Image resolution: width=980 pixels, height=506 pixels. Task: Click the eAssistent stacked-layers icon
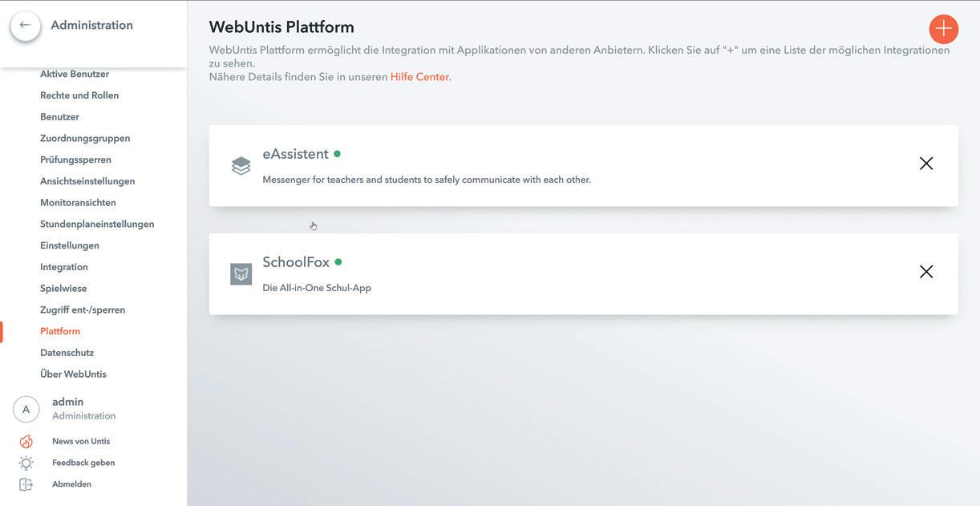tap(241, 166)
